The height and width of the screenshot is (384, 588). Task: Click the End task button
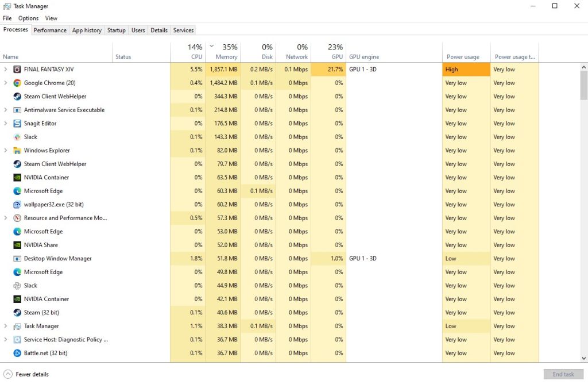(563, 374)
